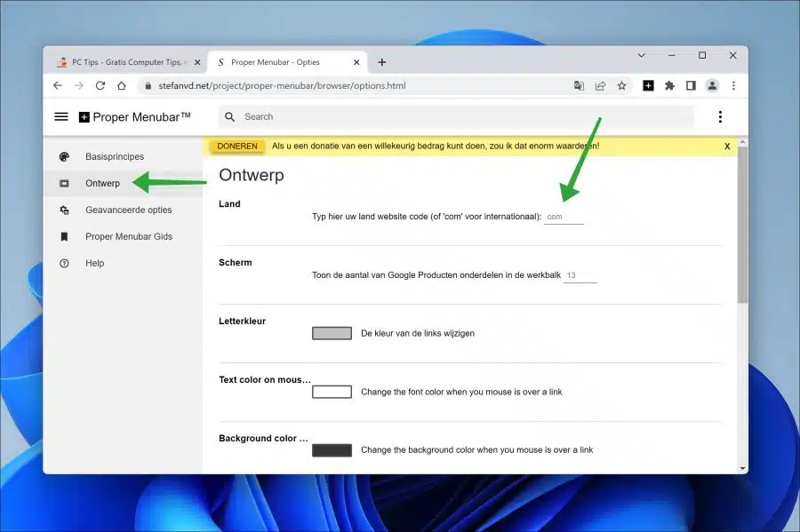Screen dimensions: 800x532
Task: Open the tab search chevron
Action: click(641, 55)
